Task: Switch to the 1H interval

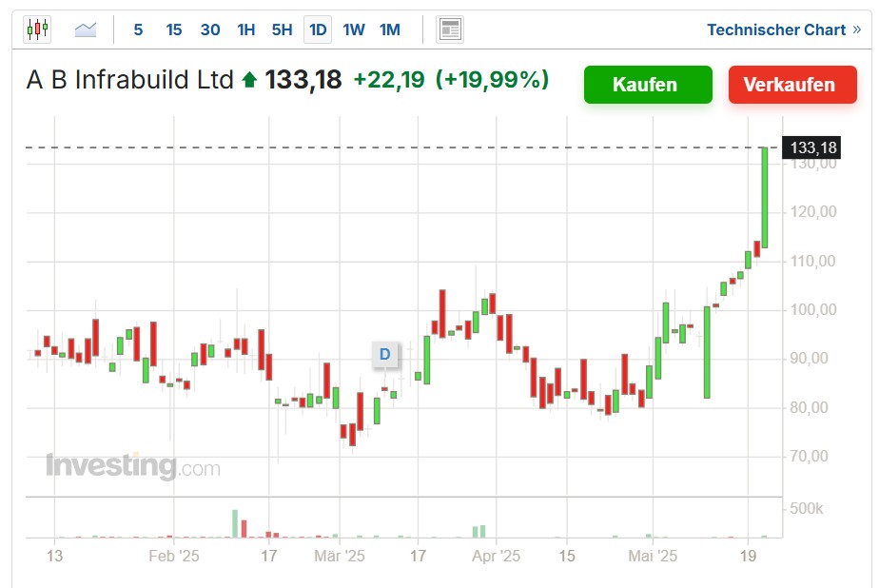Action: (x=246, y=29)
